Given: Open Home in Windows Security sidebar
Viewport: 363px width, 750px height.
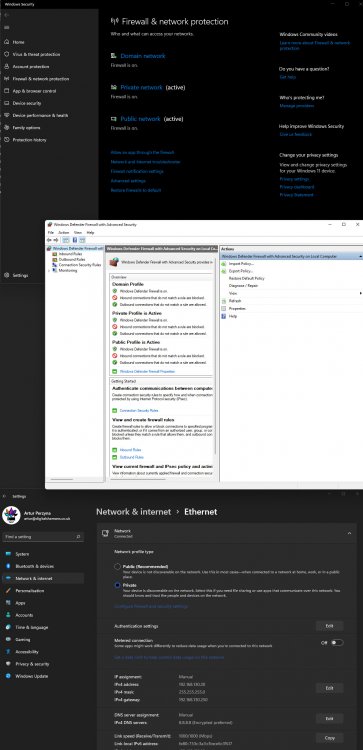Looking at the screenshot, I should (19, 42).
